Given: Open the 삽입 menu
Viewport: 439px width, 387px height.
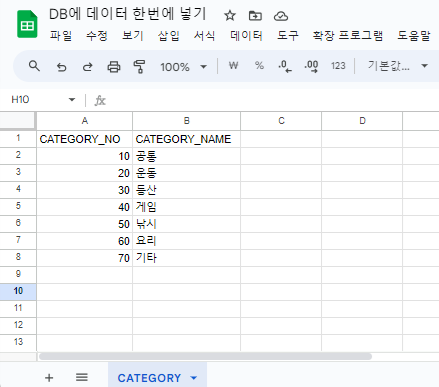Looking at the screenshot, I should pyautogui.click(x=169, y=35).
